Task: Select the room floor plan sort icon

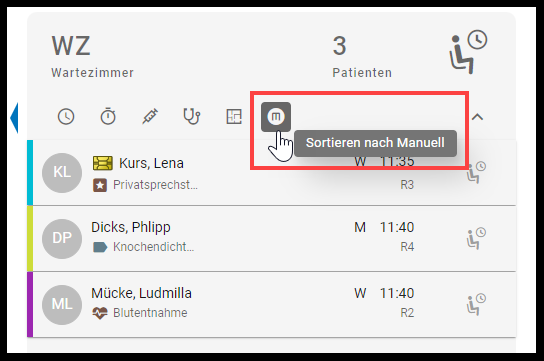Action: 234,116
